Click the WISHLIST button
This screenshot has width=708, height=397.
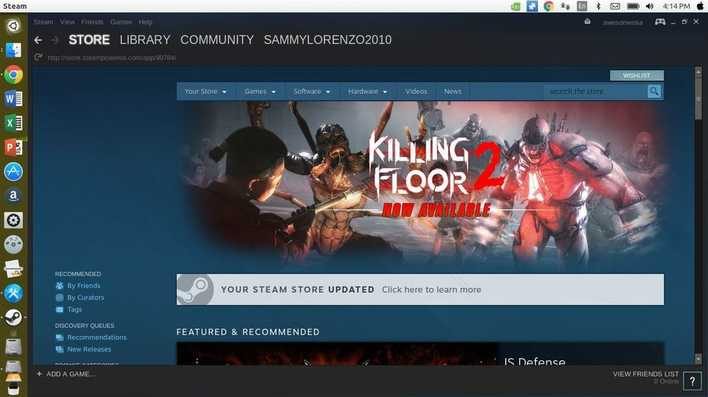click(637, 75)
